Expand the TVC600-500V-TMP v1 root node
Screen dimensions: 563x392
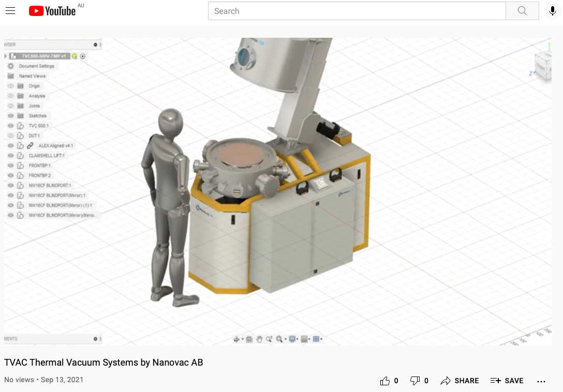click(x=6, y=56)
